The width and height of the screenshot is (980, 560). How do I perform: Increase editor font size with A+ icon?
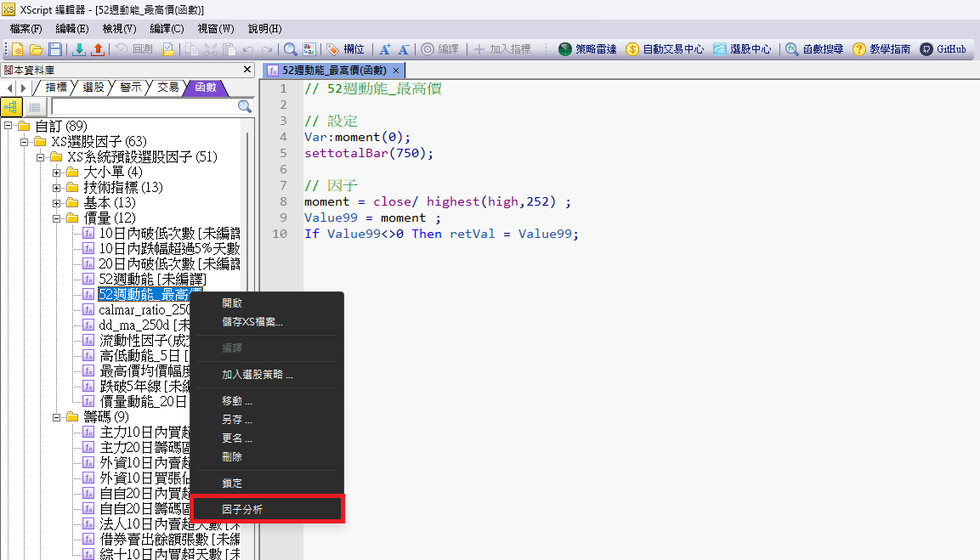(385, 49)
